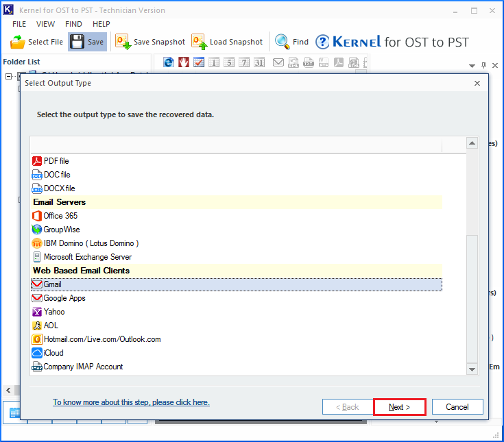The image size is (504, 442).
Task: Open the pane options dropdown arrow
Action: [x=472, y=66]
